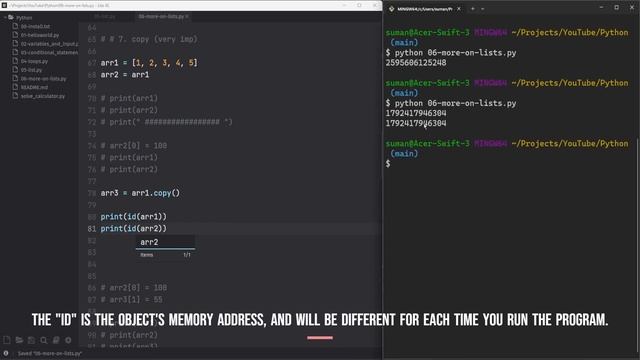Select the MINGW64 terminal tab

(424, 9)
